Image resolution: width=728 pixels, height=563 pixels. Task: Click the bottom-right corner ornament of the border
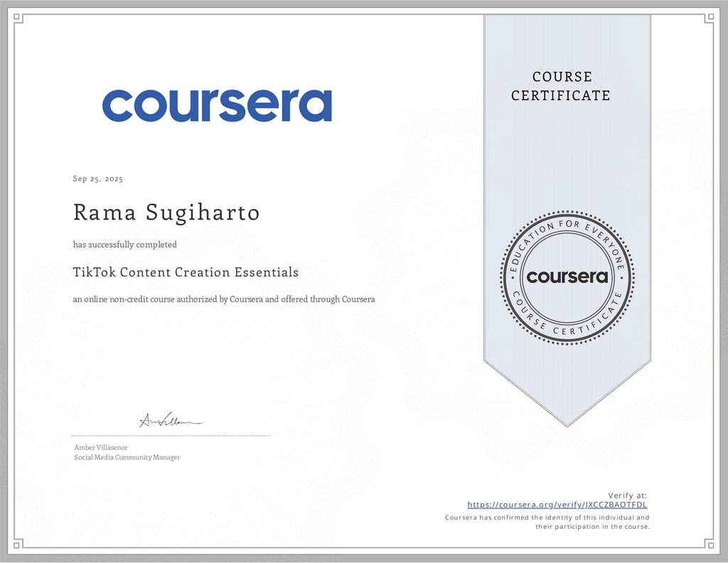(x=709, y=544)
